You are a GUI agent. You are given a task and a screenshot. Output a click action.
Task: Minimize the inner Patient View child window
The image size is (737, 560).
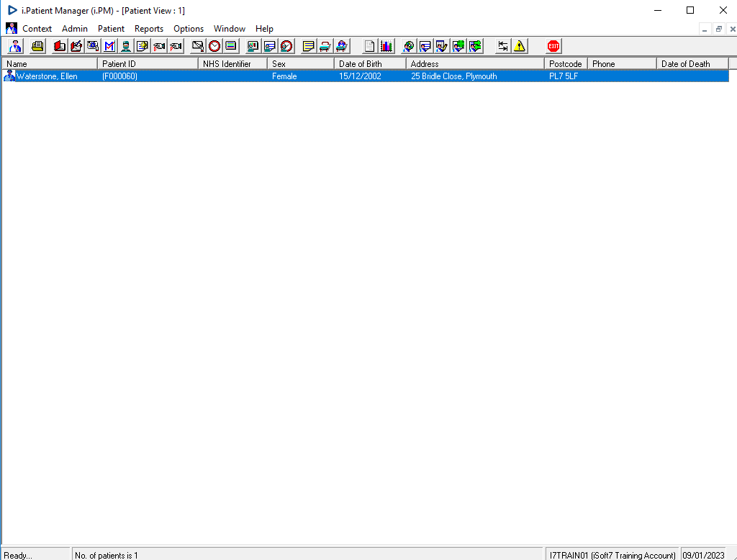click(x=705, y=30)
